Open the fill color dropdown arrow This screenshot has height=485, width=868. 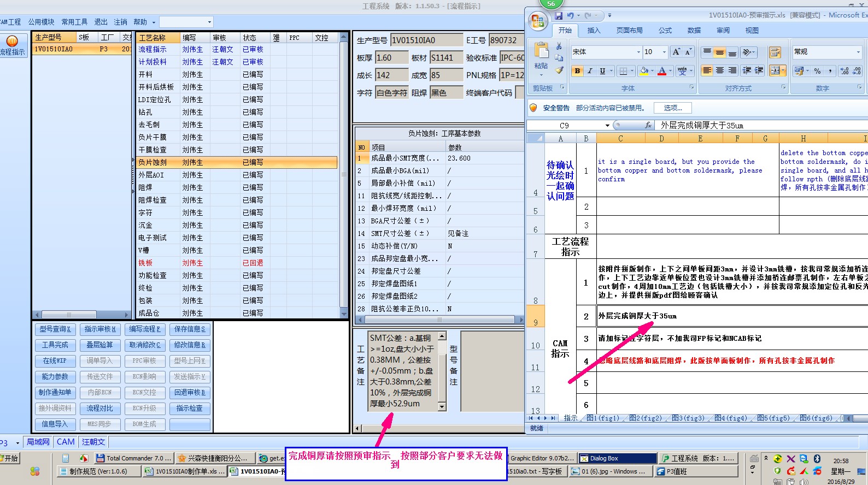(x=653, y=71)
